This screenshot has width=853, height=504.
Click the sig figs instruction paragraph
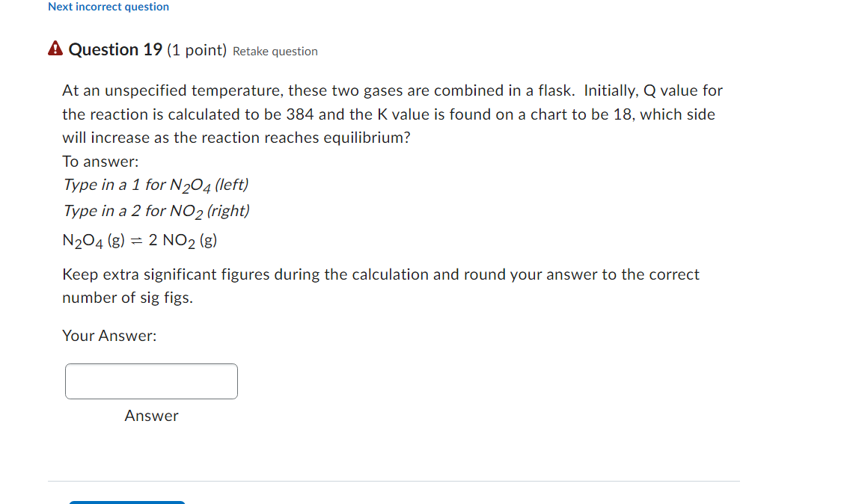pos(380,286)
